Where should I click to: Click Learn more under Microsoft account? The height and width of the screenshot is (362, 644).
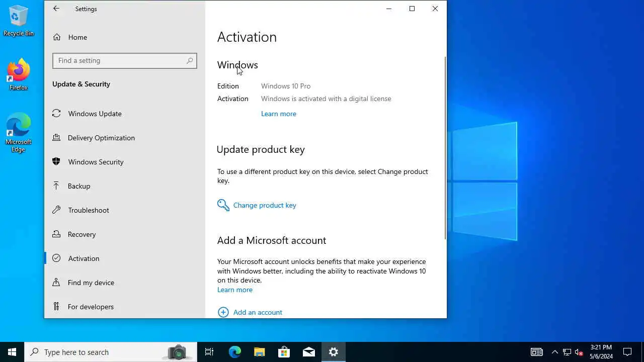[235, 290]
